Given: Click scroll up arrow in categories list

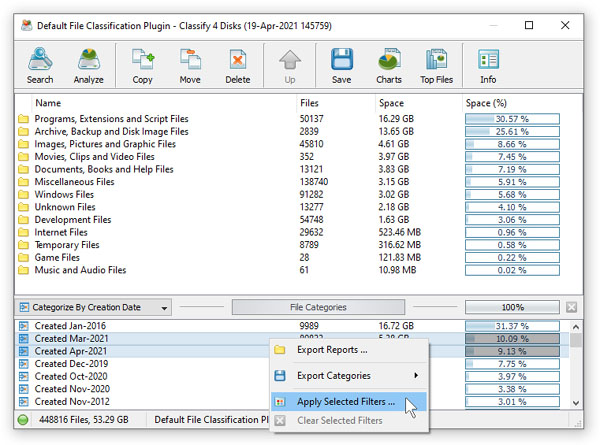Looking at the screenshot, I should 576,327.
